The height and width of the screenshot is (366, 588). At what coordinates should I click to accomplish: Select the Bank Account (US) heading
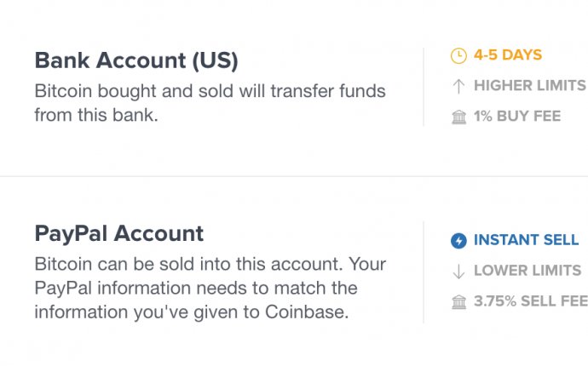coord(136,60)
